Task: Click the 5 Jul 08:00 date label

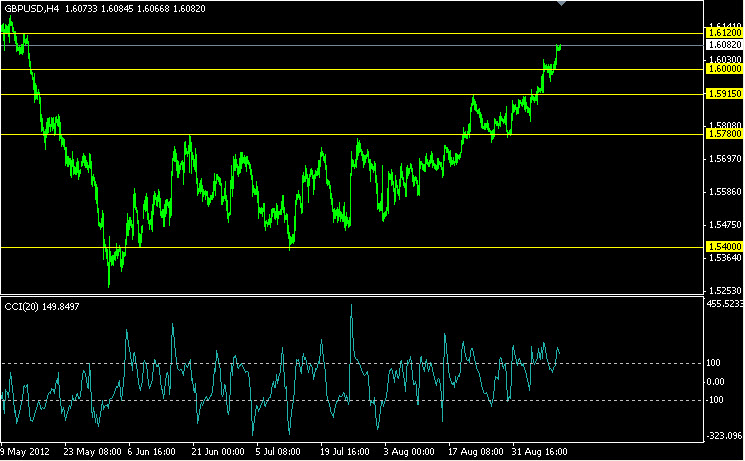Action: (278, 451)
